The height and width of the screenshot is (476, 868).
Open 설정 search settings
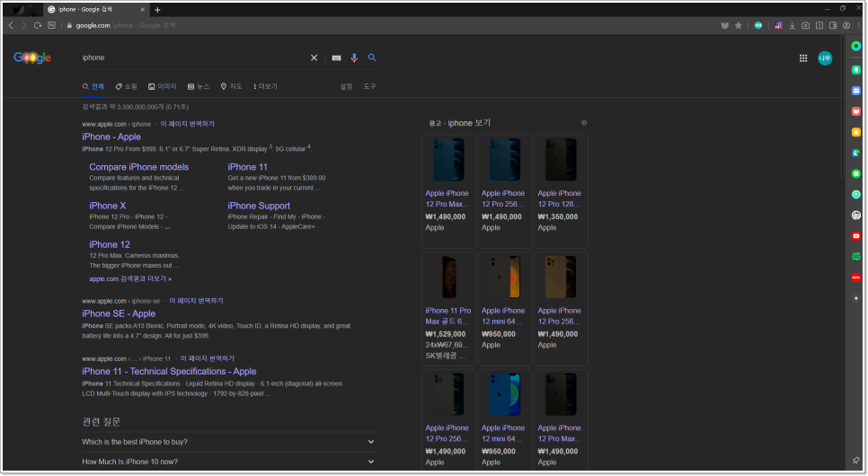pyautogui.click(x=346, y=86)
